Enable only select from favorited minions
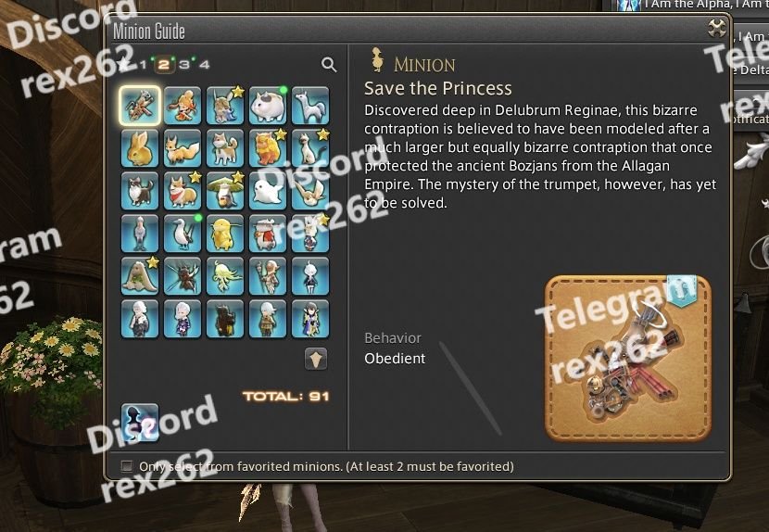 point(127,466)
